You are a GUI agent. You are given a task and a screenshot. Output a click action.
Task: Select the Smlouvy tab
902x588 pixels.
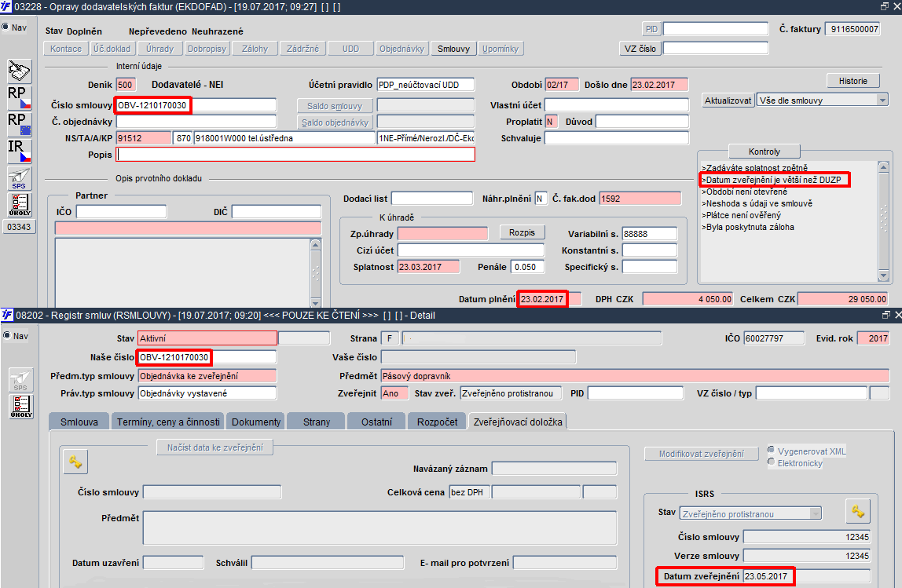pyautogui.click(x=453, y=49)
